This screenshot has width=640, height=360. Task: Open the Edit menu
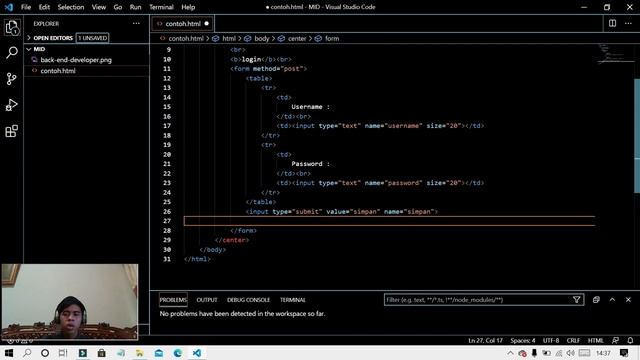point(44,7)
